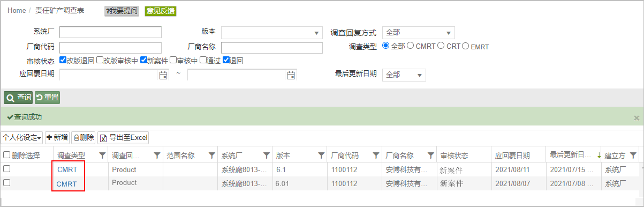644x207 pixels.
Task: Check the row checkbox for version 6.01
Action: tap(6, 182)
